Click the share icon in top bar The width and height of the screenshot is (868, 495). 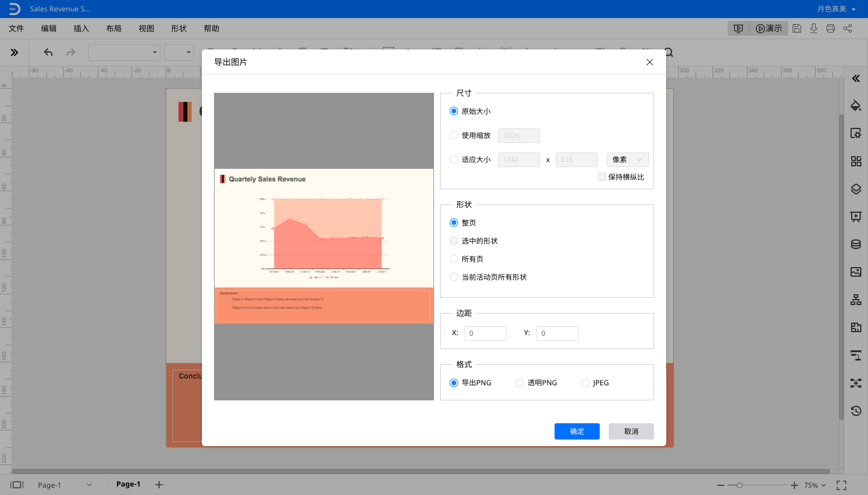click(x=848, y=28)
